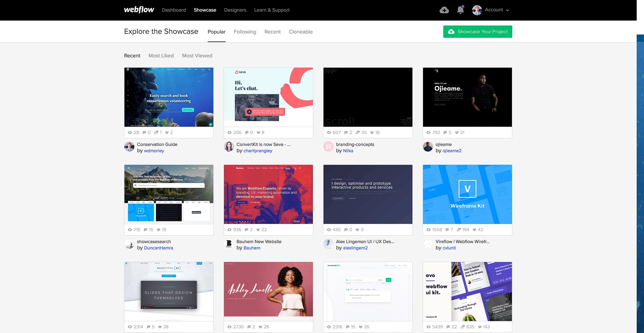Open the branding-concepts project thumbnail
The image size is (644, 333).
[x=368, y=97]
